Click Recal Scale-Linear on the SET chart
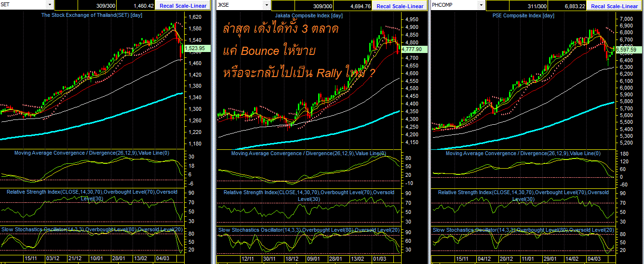644x264 pixels. [x=184, y=6]
